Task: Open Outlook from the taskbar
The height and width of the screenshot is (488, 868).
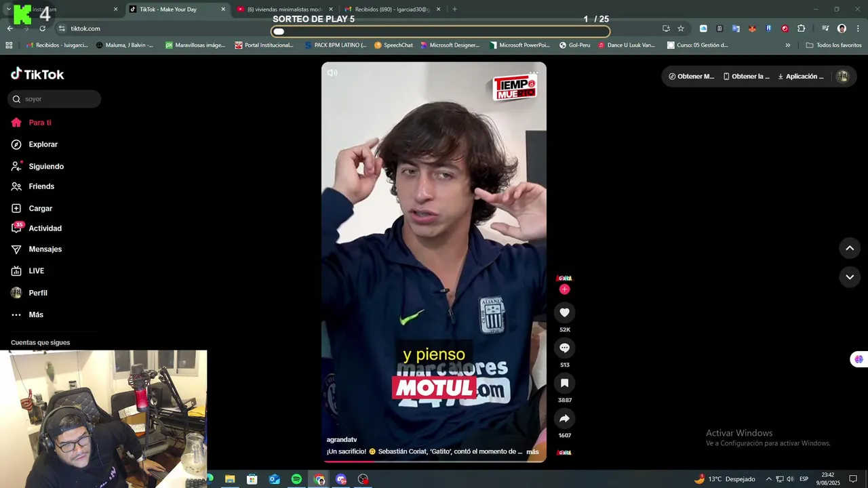Action: click(274, 479)
